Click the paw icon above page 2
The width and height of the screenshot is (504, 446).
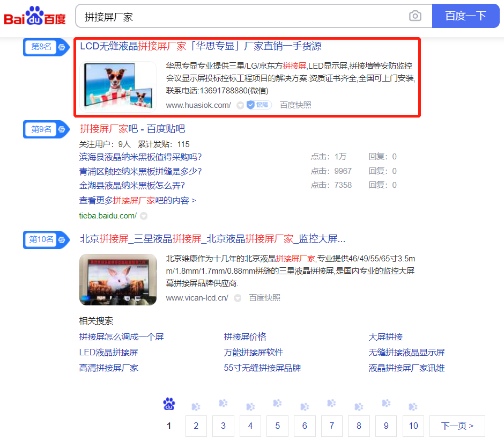click(x=196, y=407)
